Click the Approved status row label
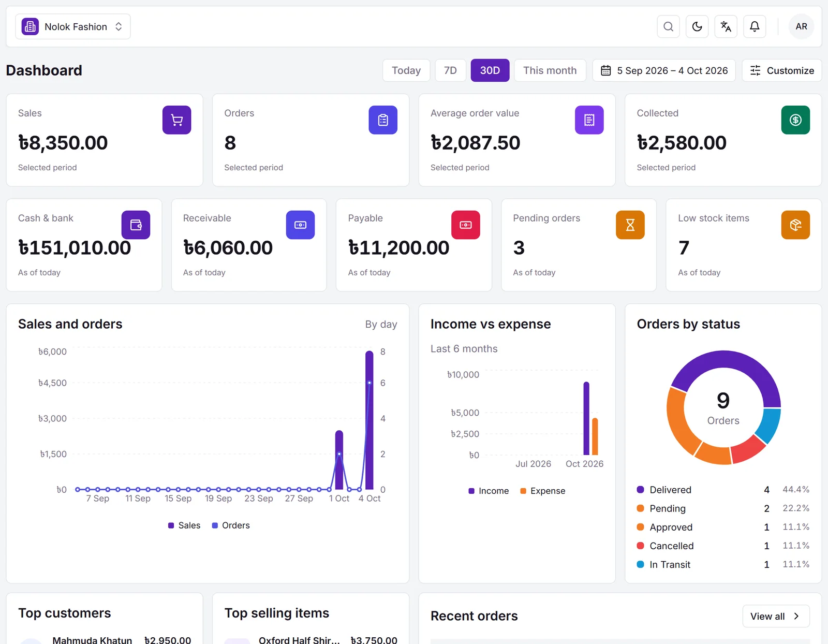This screenshot has height=644, width=828. pyautogui.click(x=671, y=527)
